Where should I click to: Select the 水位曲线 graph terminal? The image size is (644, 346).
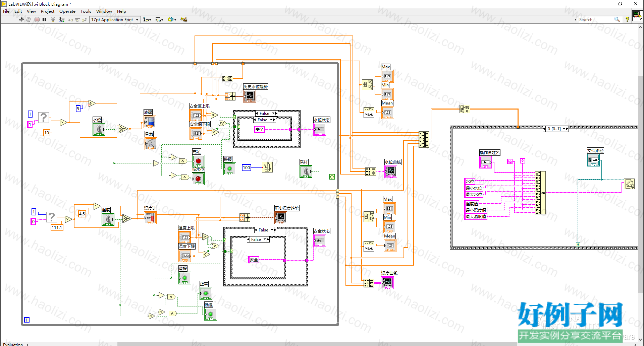click(390, 171)
